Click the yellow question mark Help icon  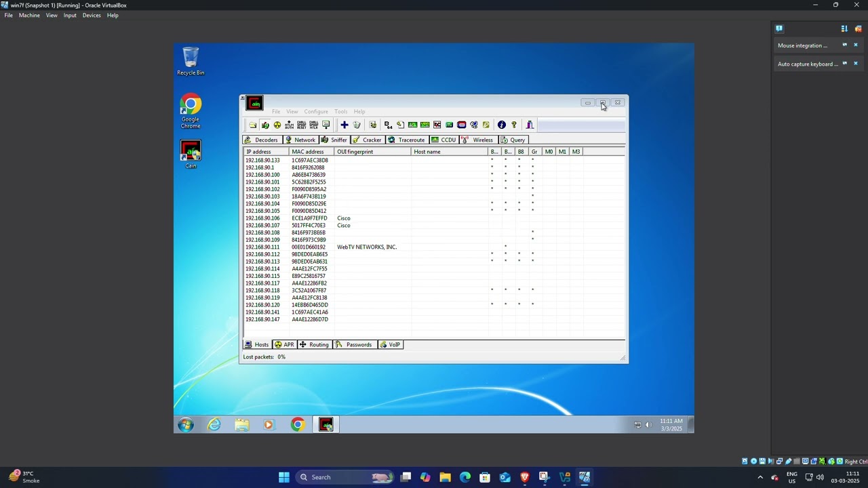[x=514, y=125]
